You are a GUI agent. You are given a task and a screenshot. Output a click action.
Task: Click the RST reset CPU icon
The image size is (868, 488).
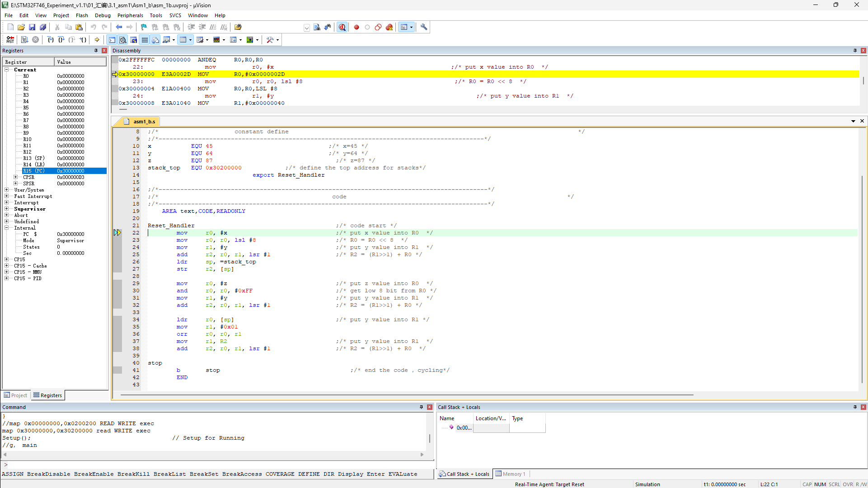point(10,40)
